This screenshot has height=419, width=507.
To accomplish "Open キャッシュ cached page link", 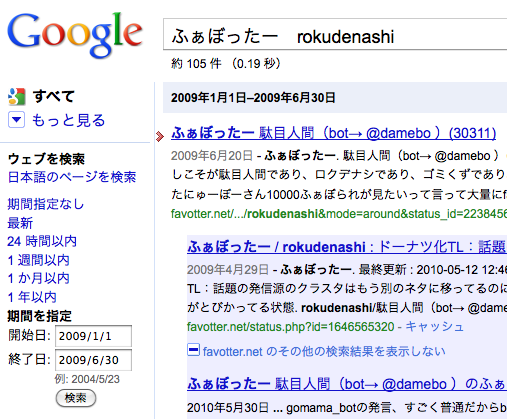I will [x=434, y=327].
